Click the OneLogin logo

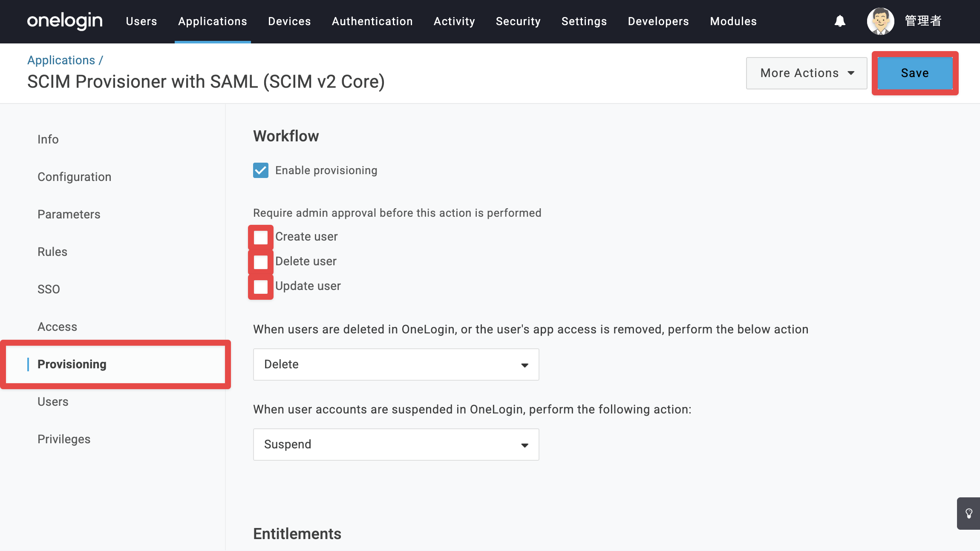(x=65, y=21)
